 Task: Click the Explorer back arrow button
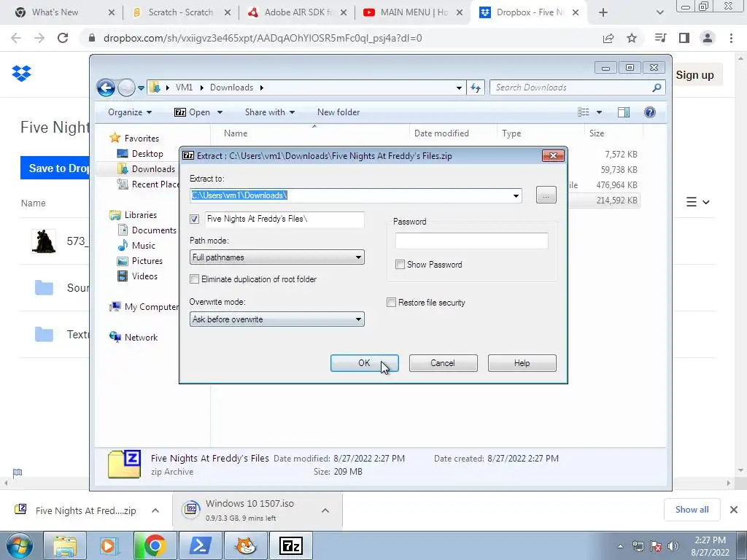[x=106, y=87]
